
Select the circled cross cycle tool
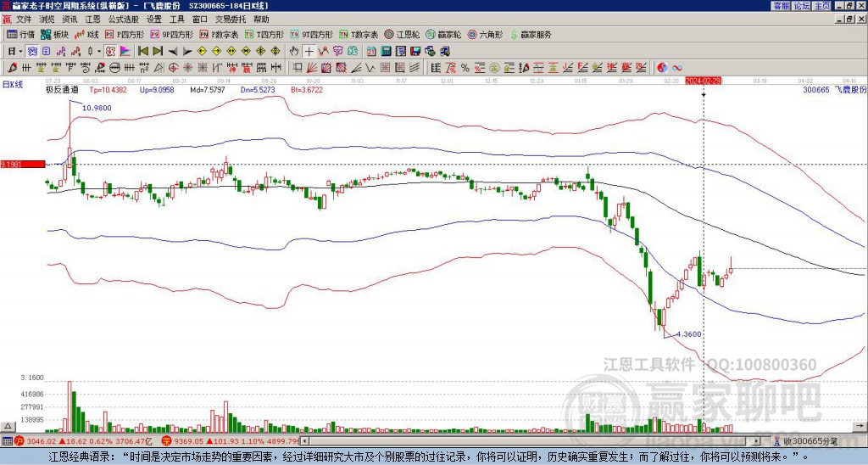click(x=173, y=68)
